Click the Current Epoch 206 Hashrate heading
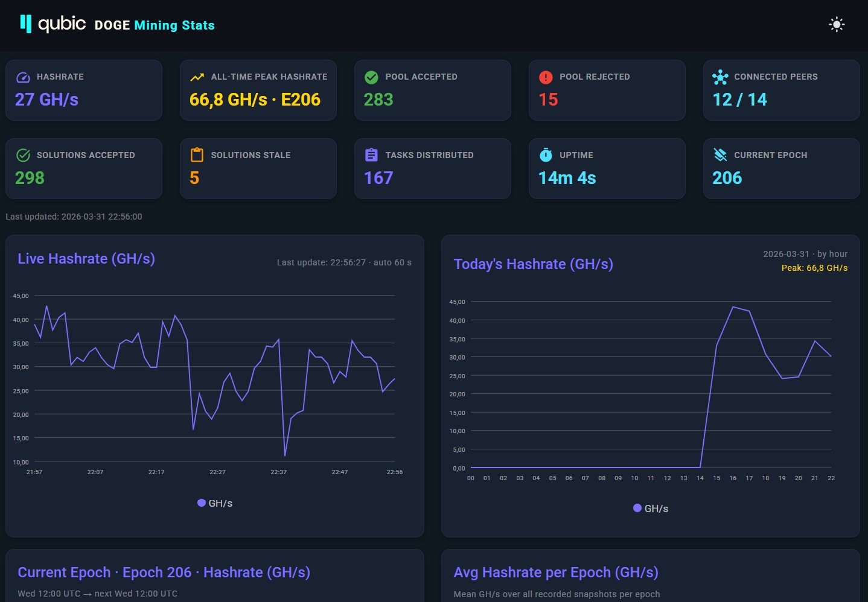Viewport: 868px width, 602px height. (x=164, y=572)
